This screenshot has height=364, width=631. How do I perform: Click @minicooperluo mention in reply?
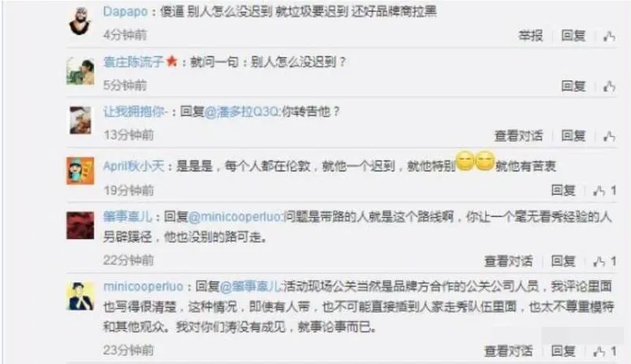(235, 217)
